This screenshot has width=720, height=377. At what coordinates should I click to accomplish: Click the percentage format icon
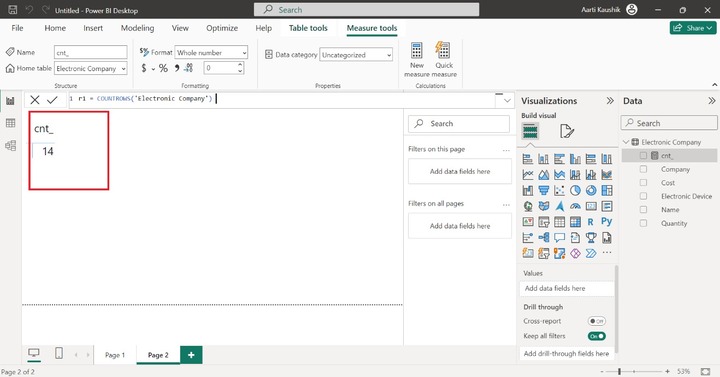pos(163,68)
